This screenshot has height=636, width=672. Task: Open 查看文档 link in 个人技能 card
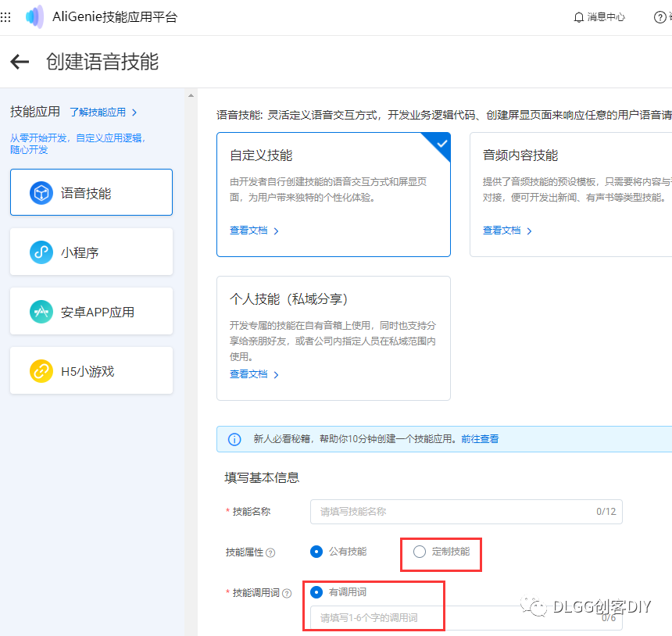[x=254, y=374]
